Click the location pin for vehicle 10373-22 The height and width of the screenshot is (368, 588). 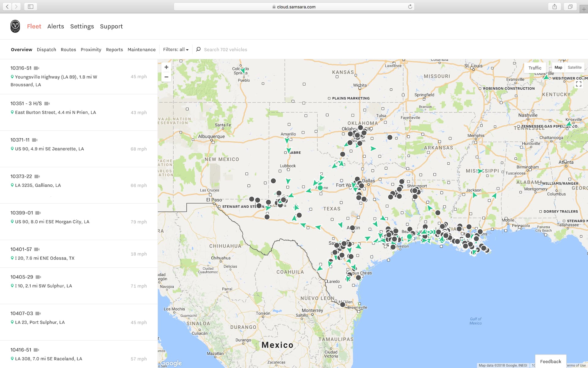12,185
